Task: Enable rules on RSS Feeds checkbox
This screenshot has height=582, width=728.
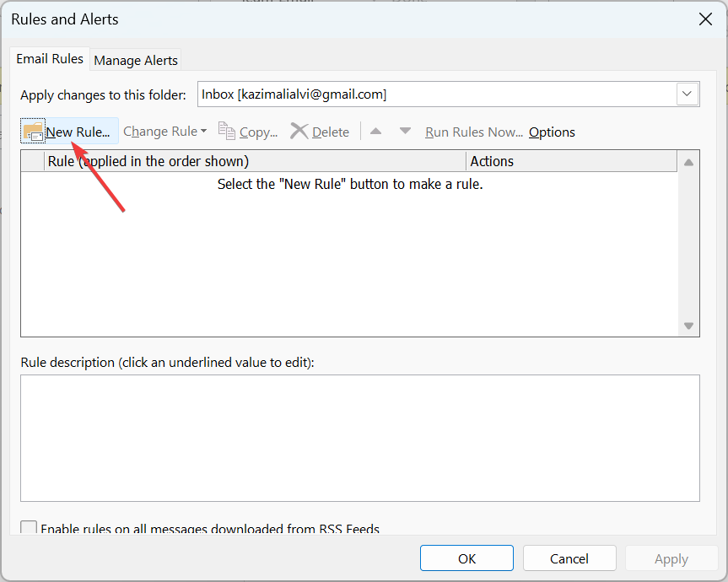Action: tap(30, 529)
